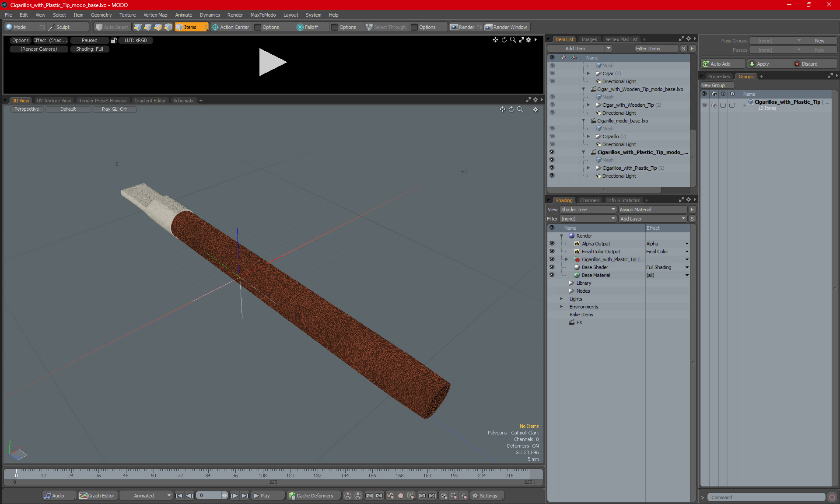The image size is (840, 504).
Task: Hide the Alpha Output layer
Action: tap(552, 244)
